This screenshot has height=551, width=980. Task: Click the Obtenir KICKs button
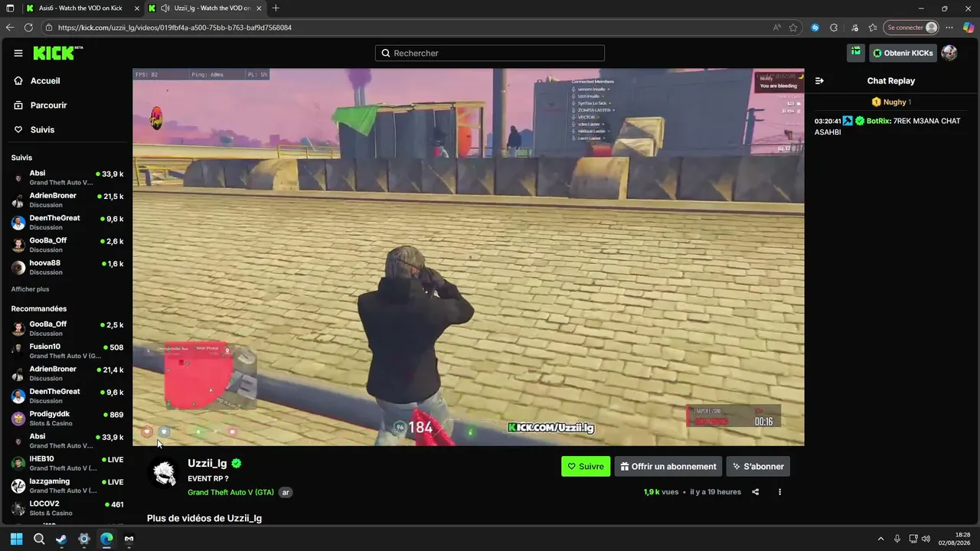point(903,53)
